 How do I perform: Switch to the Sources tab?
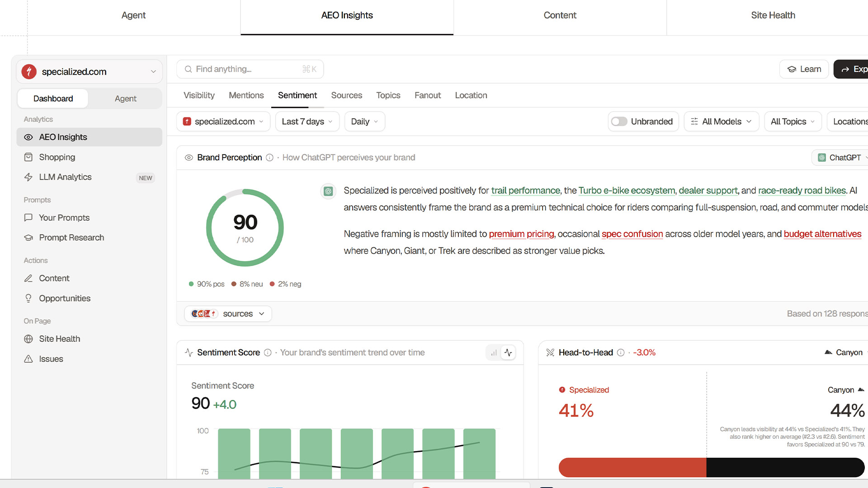[347, 95]
